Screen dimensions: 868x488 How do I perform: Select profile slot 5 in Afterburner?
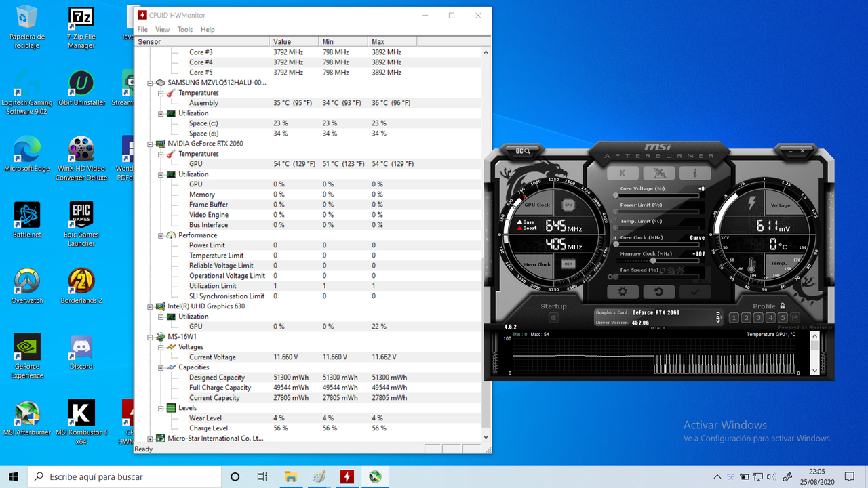[783, 318]
